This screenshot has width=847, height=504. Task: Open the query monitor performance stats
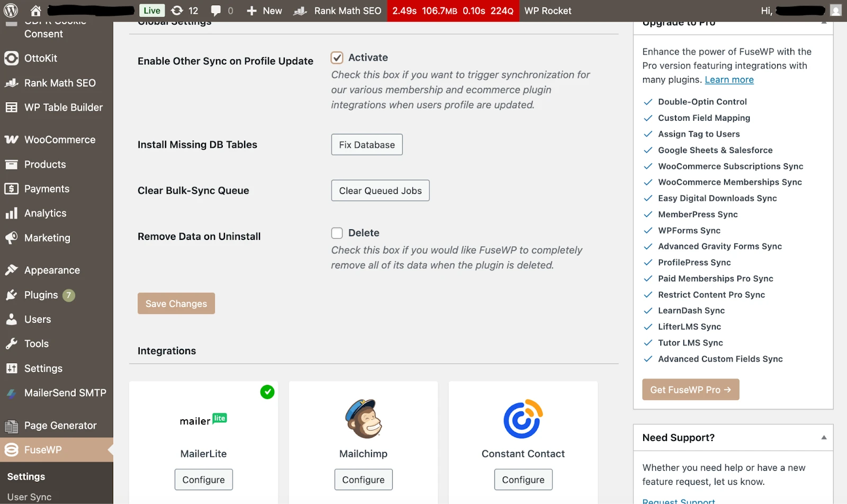coord(453,11)
